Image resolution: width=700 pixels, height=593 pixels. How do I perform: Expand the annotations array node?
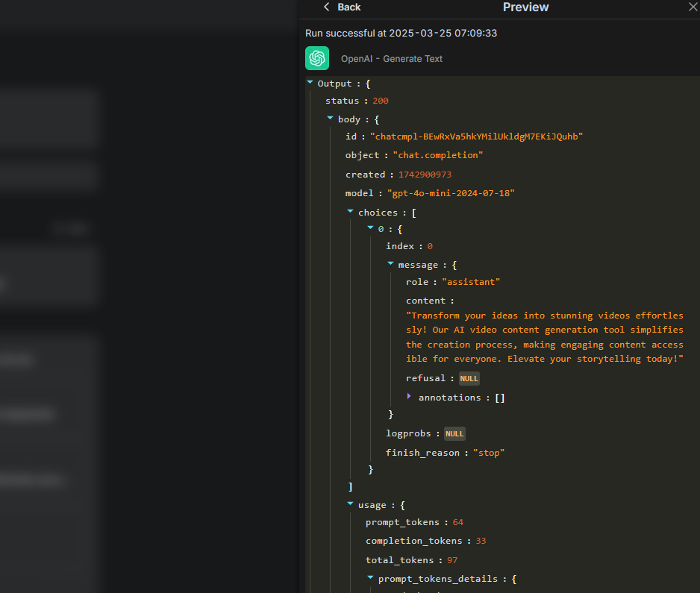point(409,396)
